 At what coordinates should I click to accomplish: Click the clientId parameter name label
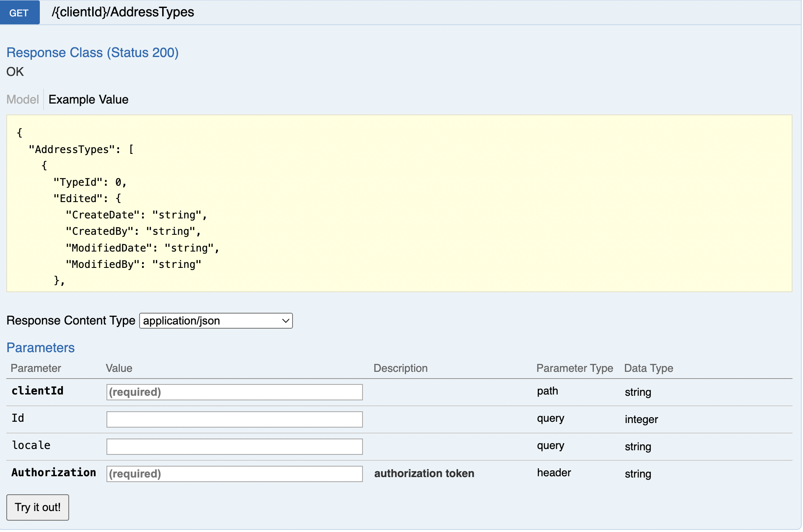tap(37, 391)
